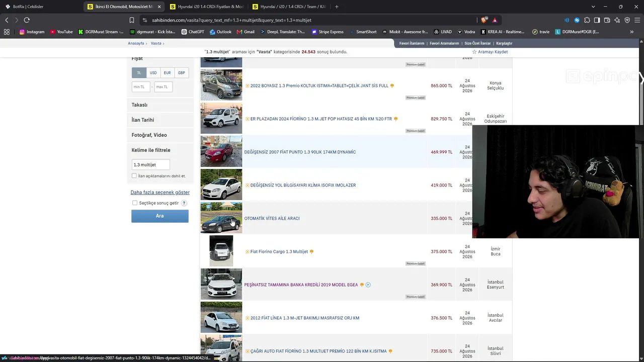The height and width of the screenshot is (362, 644).
Task: Open the Gmail bookmark
Action: pos(246,32)
